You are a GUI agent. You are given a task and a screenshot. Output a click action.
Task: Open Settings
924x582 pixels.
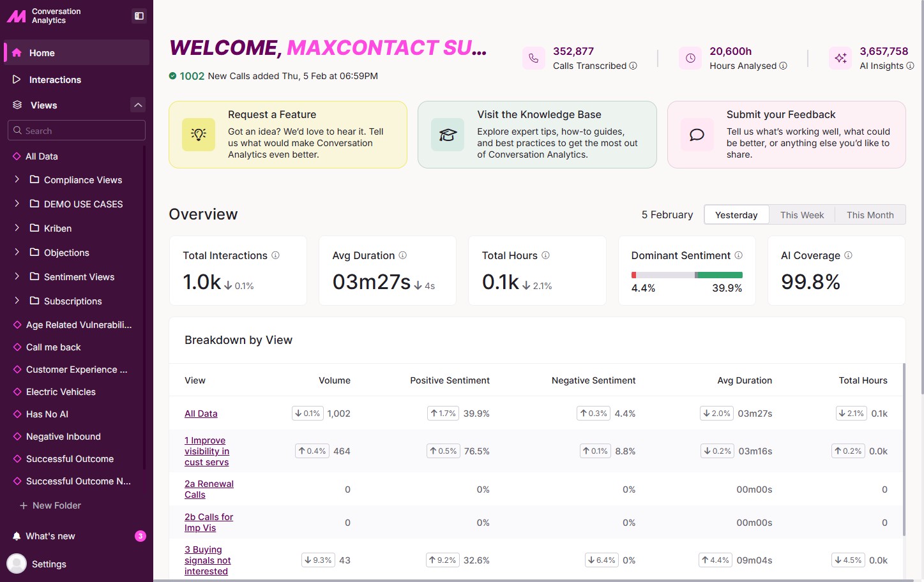[x=49, y=564]
